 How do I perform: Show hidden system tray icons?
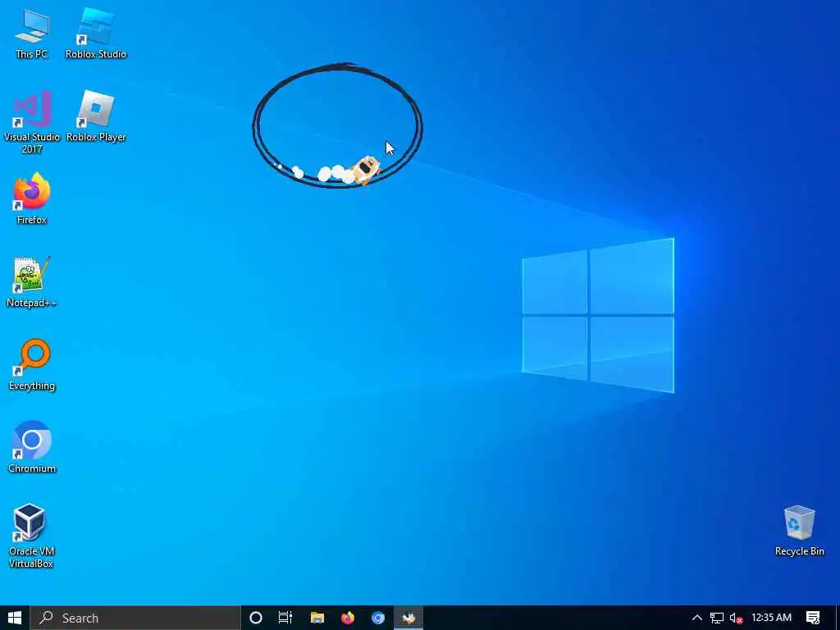(x=697, y=618)
